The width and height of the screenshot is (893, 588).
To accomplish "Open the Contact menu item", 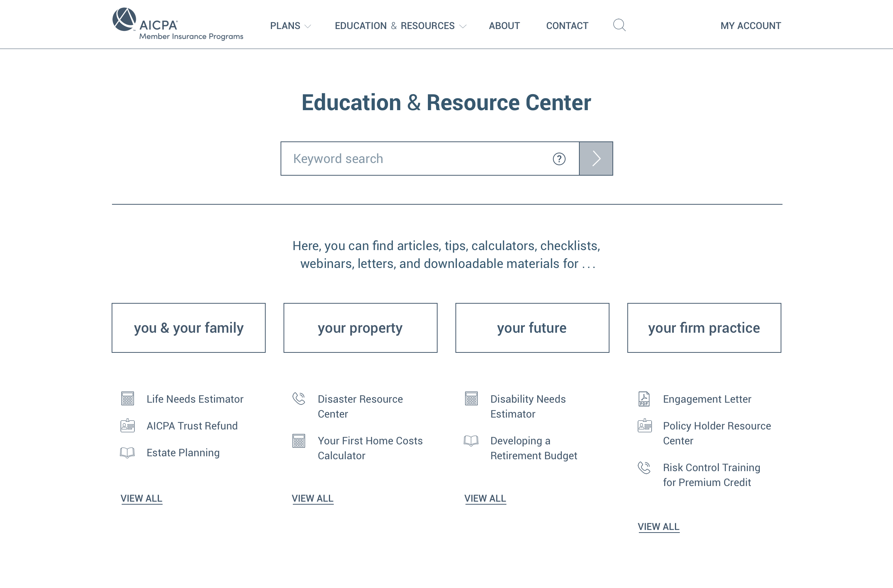I will pyautogui.click(x=567, y=26).
